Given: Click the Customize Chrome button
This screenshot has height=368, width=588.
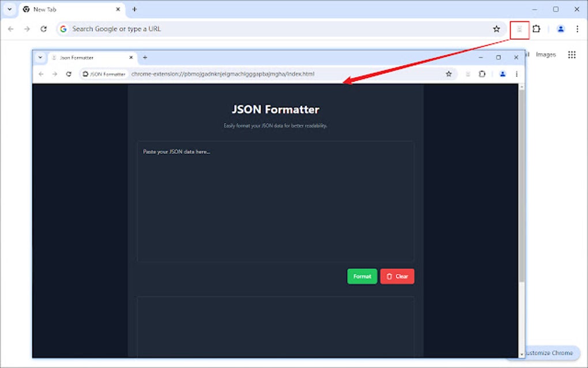Looking at the screenshot, I should pyautogui.click(x=548, y=353).
